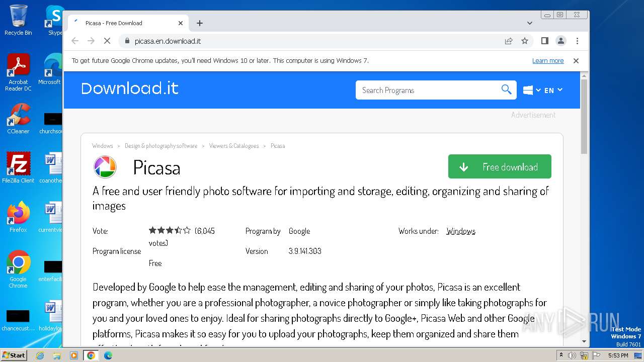Share this page icon in address bar
644x362 pixels.
(x=509, y=41)
